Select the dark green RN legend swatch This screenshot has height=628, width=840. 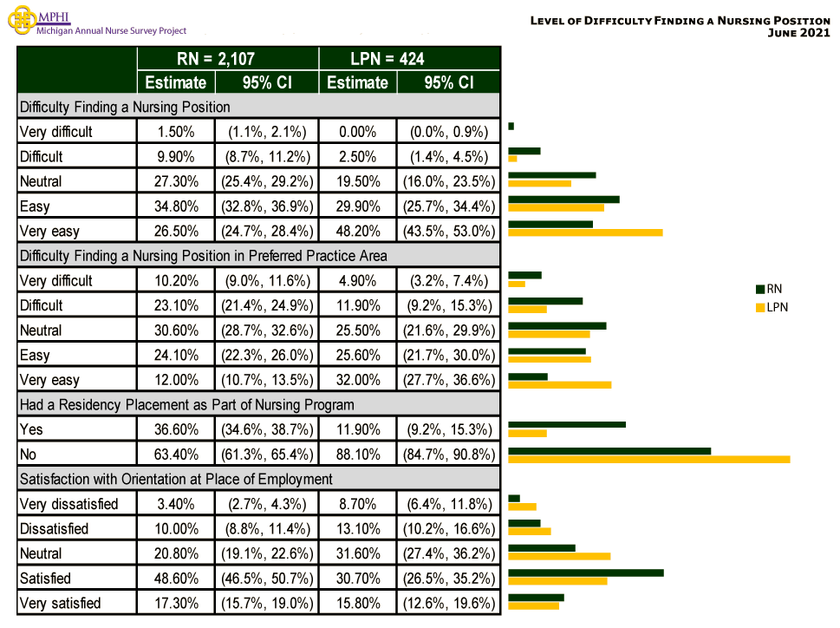[x=759, y=289]
